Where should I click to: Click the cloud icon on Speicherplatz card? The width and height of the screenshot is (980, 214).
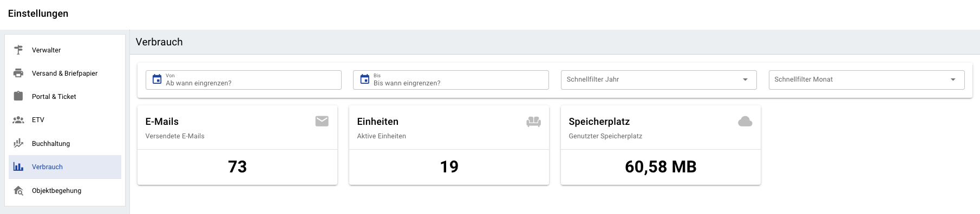(745, 122)
